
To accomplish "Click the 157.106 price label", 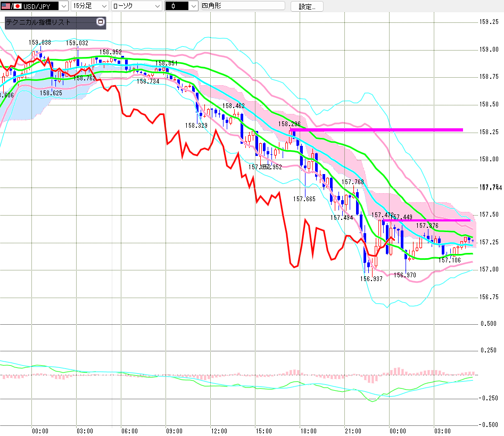I will pyautogui.click(x=450, y=260).
